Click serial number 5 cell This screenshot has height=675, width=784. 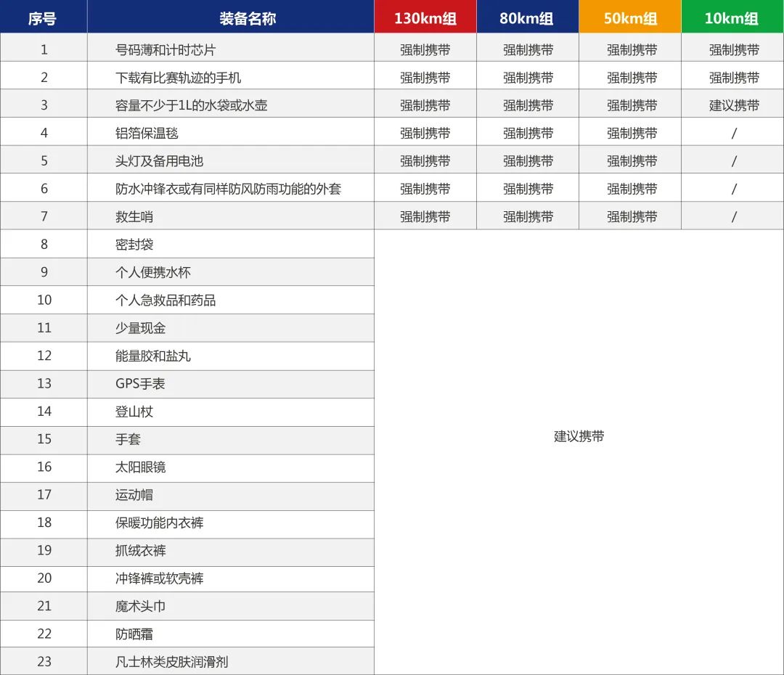point(44,161)
